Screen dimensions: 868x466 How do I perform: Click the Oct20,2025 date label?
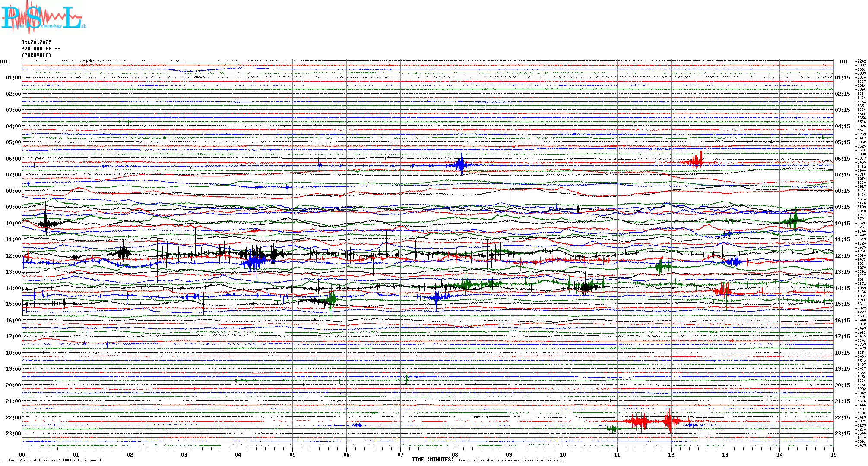[36, 42]
